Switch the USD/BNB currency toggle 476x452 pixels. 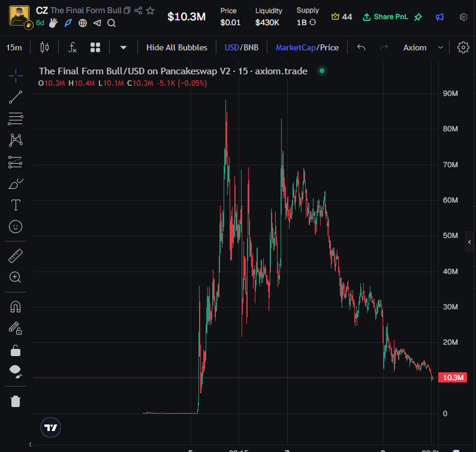[x=241, y=48]
